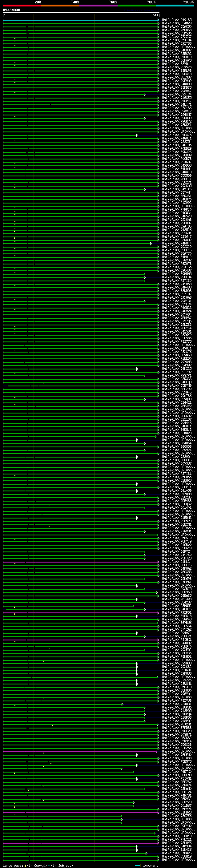
Task: Select hit label UniRef100_B6Q8D8
Action: click(x=177, y=446)
